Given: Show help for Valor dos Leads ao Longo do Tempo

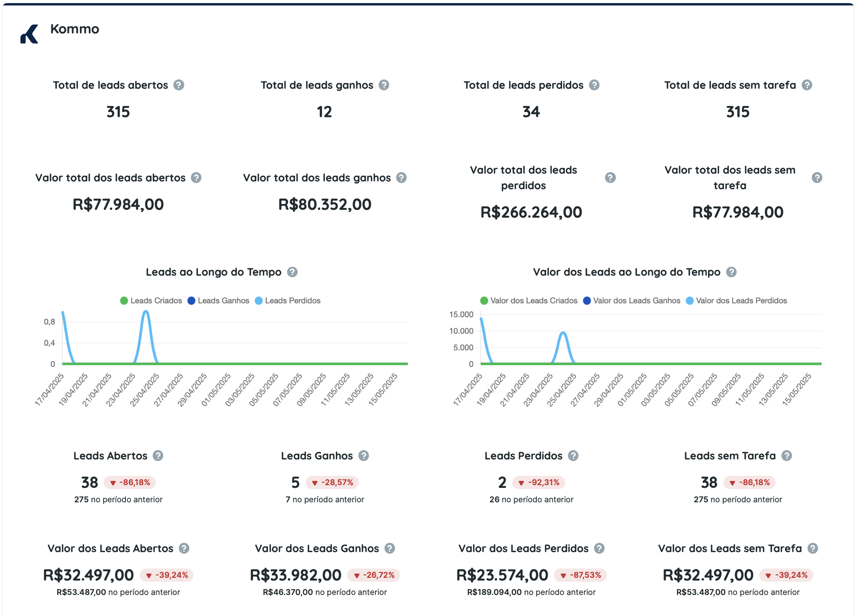Looking at the screenshot, I should pyautogui.click(x=731, y=272).
